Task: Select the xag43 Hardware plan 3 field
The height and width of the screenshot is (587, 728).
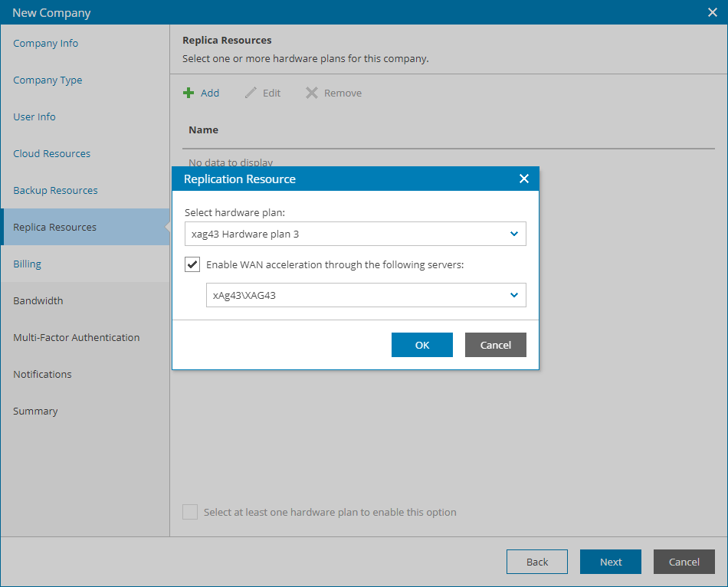Action: coord(355,234)
